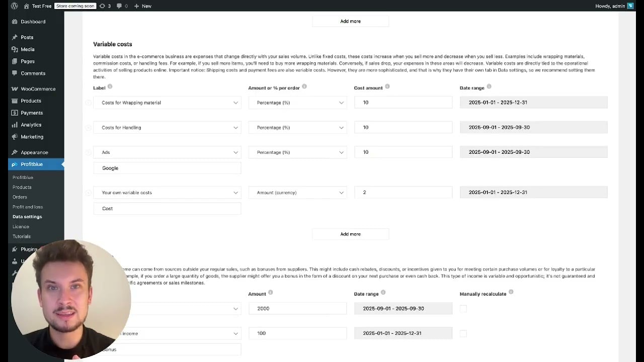Image resolution: width=644 pixels, height=362 pixels.
Task: Check the first Manually recalculate checkbox
Action: [x=463, y=308]
